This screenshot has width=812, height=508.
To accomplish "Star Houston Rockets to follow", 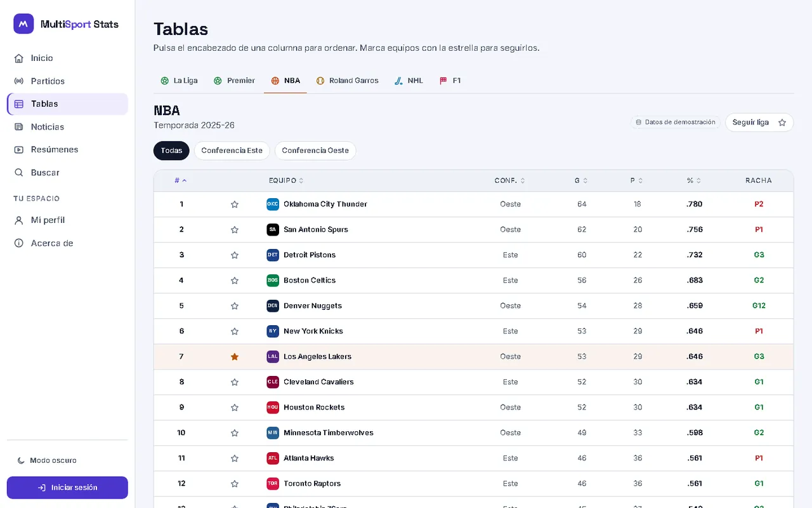I will [235, 408].
